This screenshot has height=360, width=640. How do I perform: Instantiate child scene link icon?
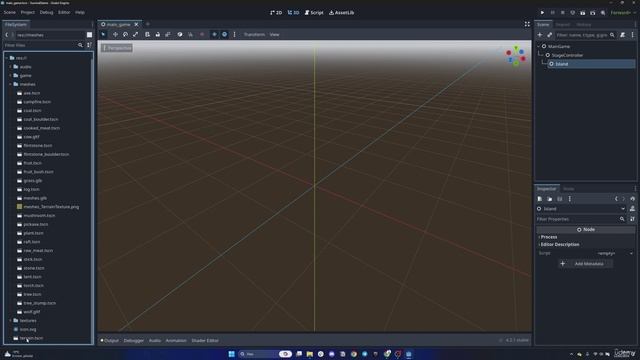coord(549,35)
